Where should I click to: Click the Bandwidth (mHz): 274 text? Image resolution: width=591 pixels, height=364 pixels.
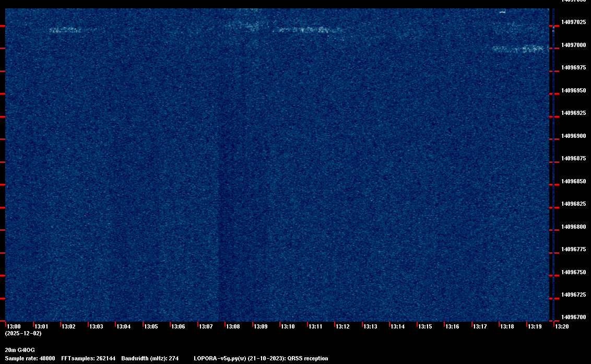coord(150,358)
